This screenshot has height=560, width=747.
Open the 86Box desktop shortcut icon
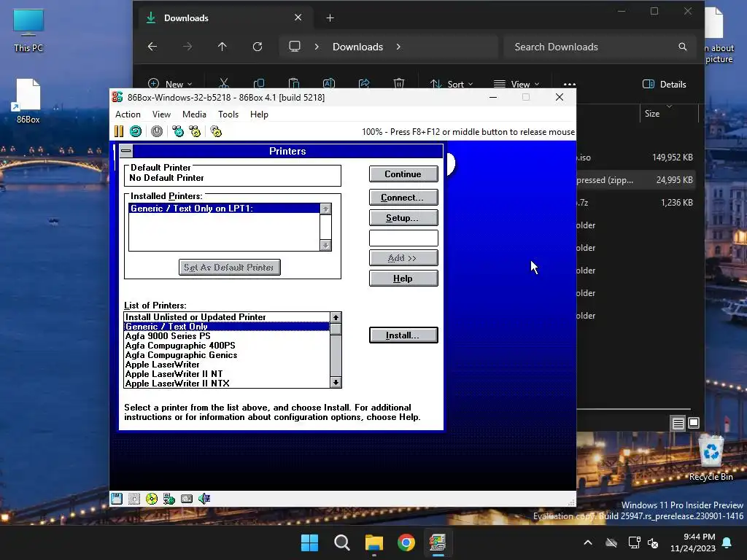28,101
